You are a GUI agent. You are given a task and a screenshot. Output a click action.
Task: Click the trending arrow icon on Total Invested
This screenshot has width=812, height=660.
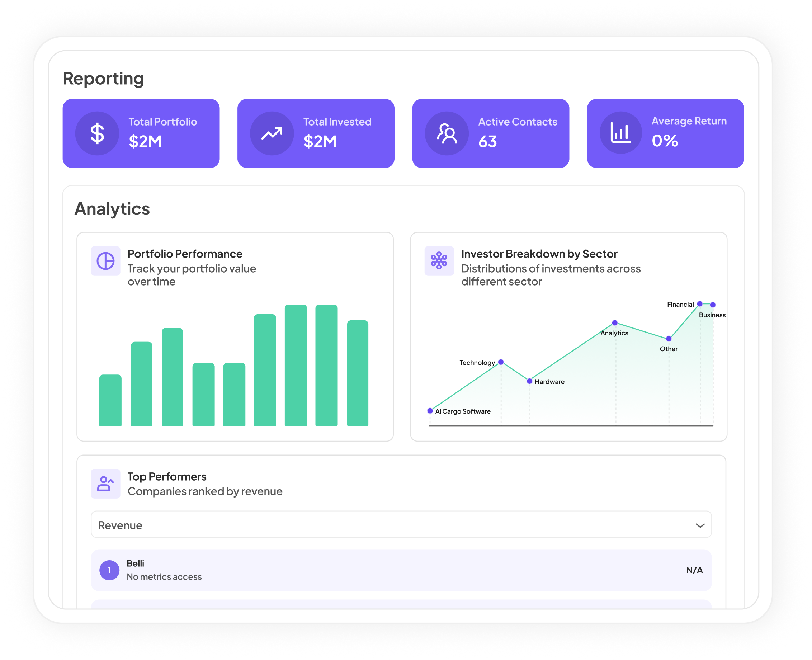(x=272, y=133)
